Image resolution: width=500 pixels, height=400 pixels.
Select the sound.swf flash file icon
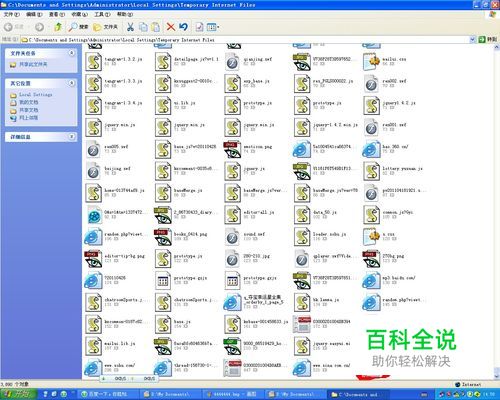pyautogui.click(x=232, y=237)
